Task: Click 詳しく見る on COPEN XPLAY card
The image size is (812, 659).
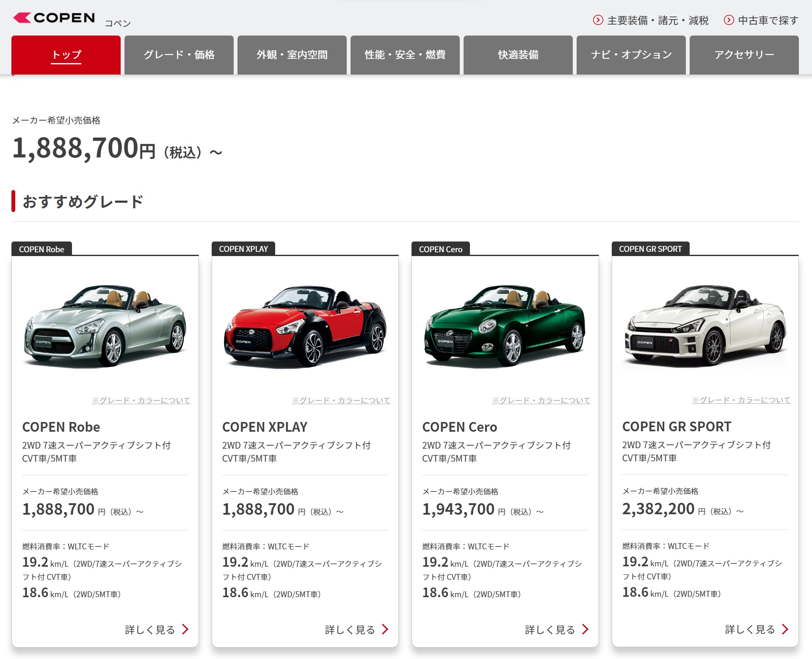Action: point(350,630)
